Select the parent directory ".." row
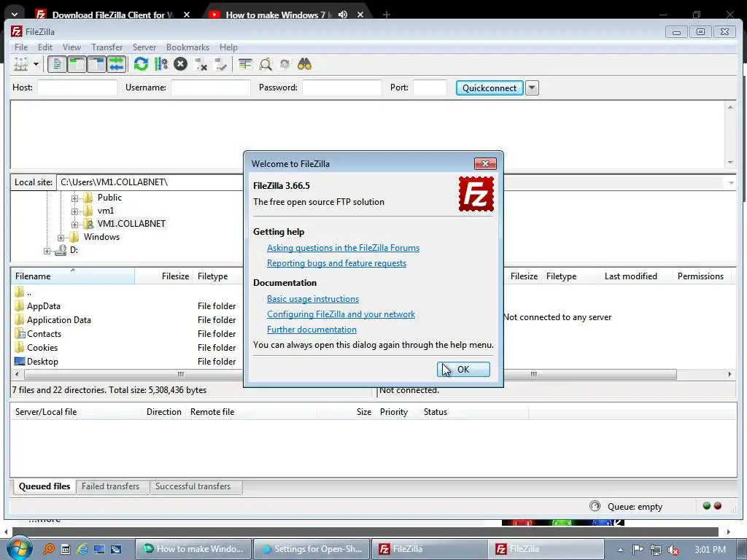Viewport: 747px width, 560px height. click(126, 292)
